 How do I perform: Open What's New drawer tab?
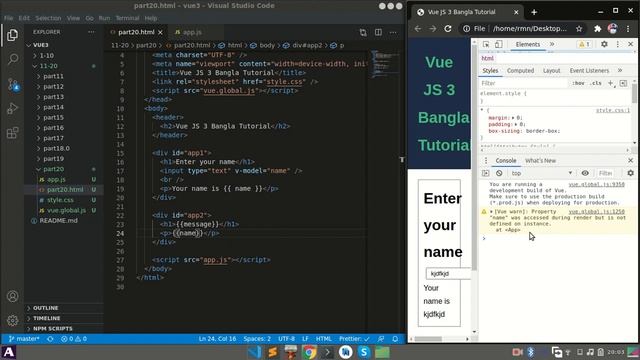tap(540, 161)
